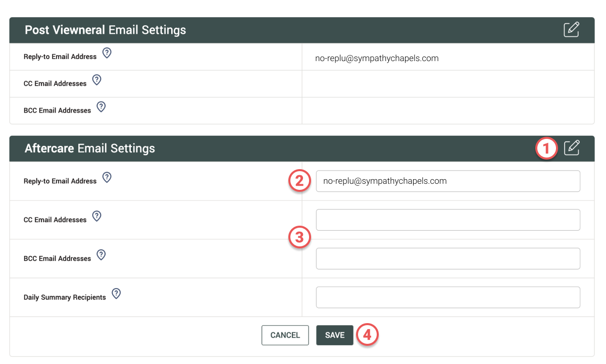Click the red step 1 marker
Viewport: 606px width, 364px height.
(x=547, y=149)
